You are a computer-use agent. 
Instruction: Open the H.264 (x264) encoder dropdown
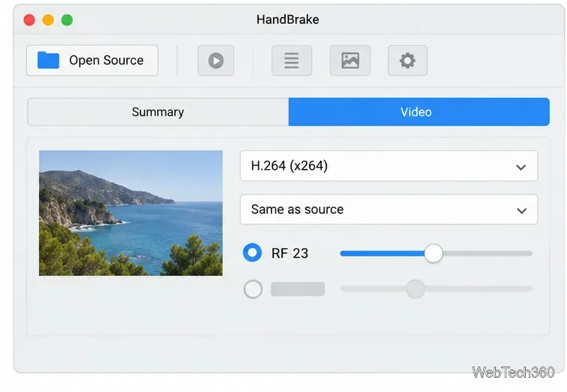pyautogui.click(x=389, y=166)
